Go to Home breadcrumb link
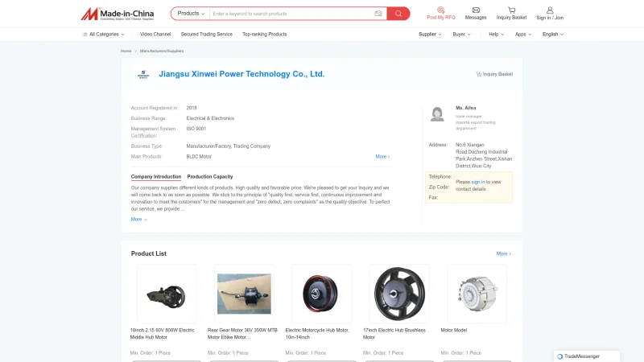The width and height of the screenshot is (644, 362). pos(126,51)
